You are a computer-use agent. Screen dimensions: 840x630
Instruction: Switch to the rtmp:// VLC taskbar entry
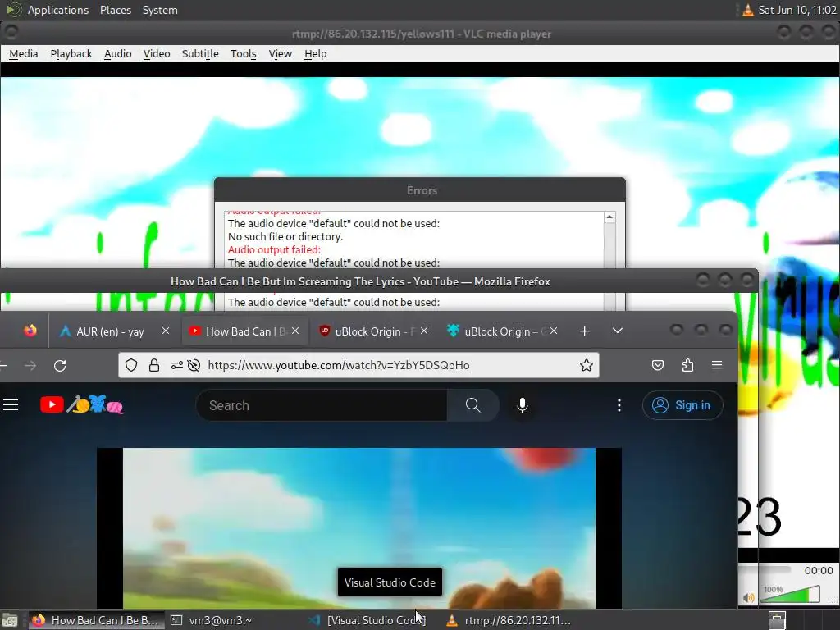(509, 620)
